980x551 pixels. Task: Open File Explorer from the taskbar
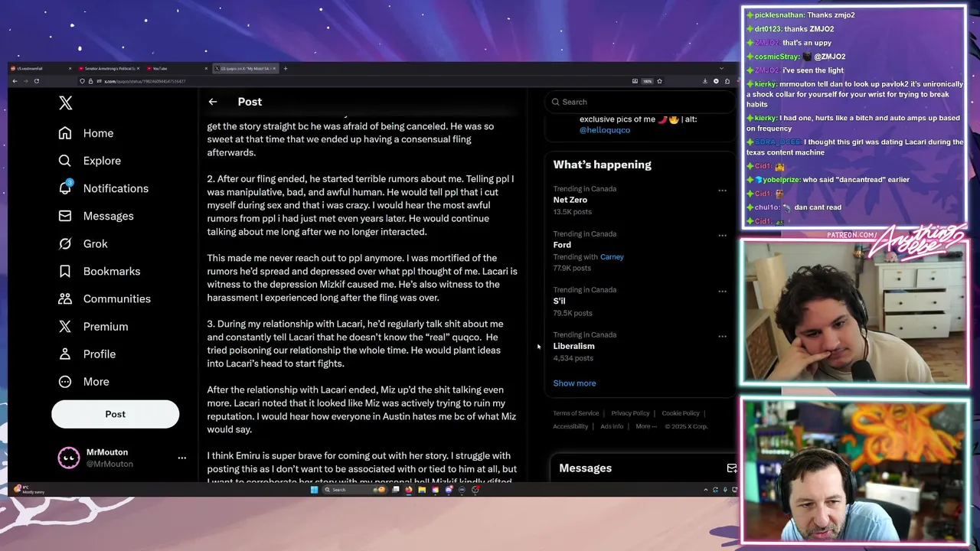point(421,490)
